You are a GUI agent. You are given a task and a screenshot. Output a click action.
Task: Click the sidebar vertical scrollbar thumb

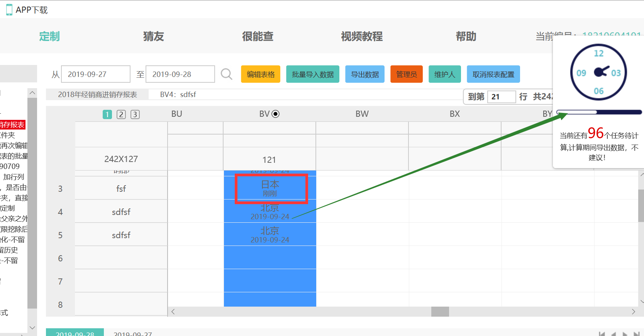[x=32, y=203]
